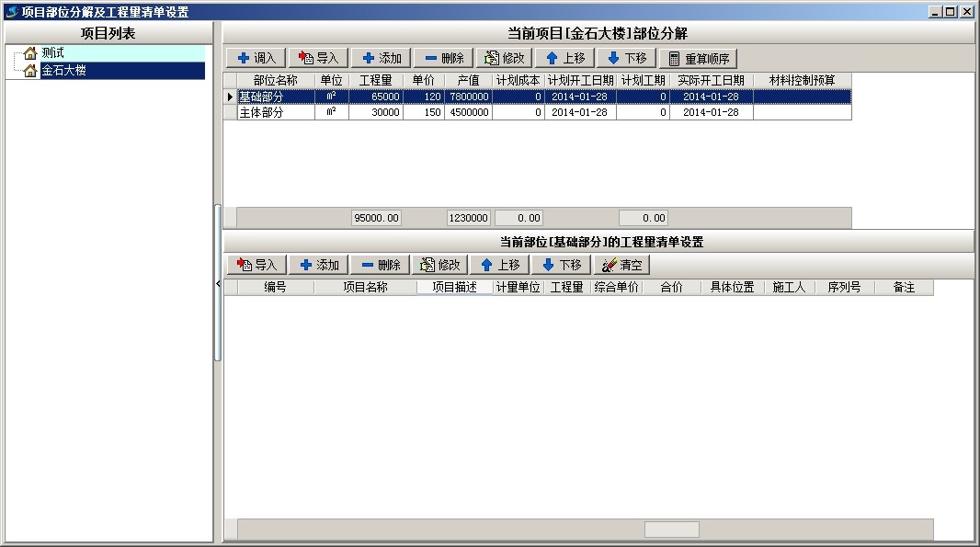Delete the selected 部位 with the top 删除 button

443,58
